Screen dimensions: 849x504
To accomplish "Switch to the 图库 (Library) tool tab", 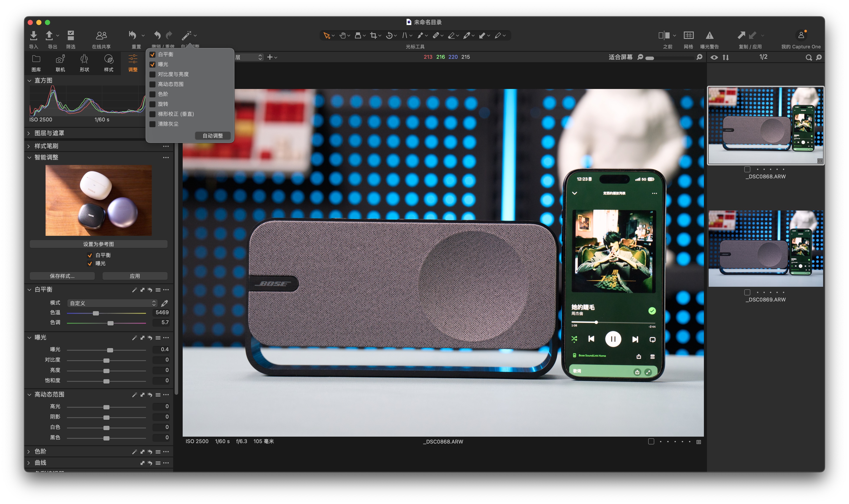I will click(x=36, y=63).
